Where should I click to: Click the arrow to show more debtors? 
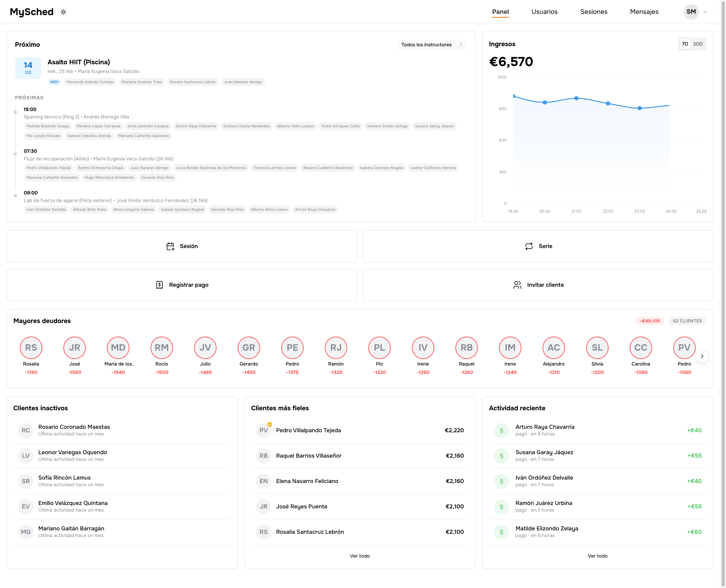(x=702, y=356)
